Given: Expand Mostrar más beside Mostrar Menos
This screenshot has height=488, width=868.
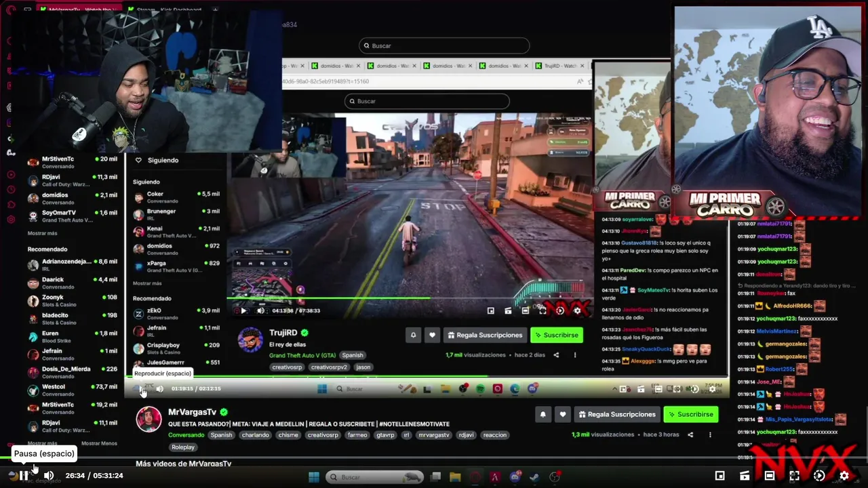Looking at the screenshot, I should tap(42, 443).
